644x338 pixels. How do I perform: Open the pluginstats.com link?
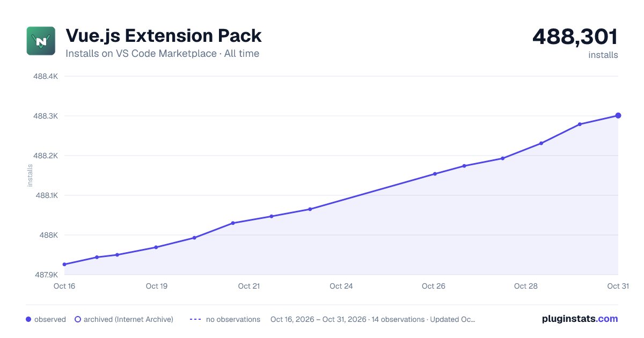point(580,319)
